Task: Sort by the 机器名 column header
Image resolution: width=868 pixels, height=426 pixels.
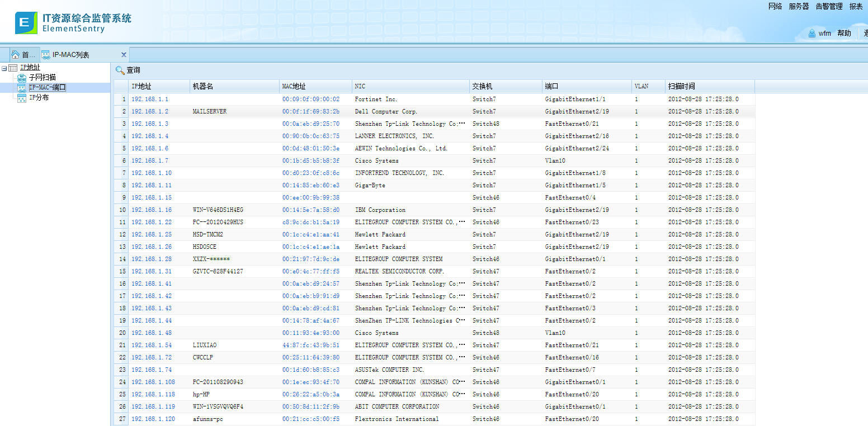Action: pyautogui.click(x=235, y=86)
